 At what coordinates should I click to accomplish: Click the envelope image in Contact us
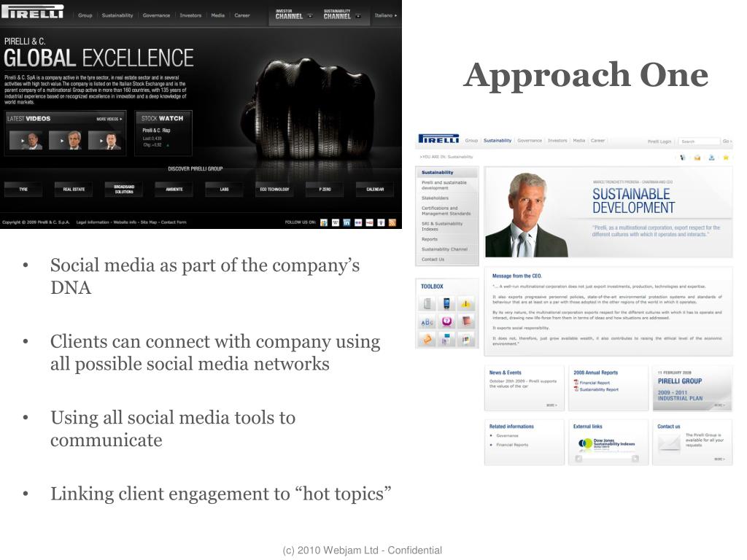[669, 443]
